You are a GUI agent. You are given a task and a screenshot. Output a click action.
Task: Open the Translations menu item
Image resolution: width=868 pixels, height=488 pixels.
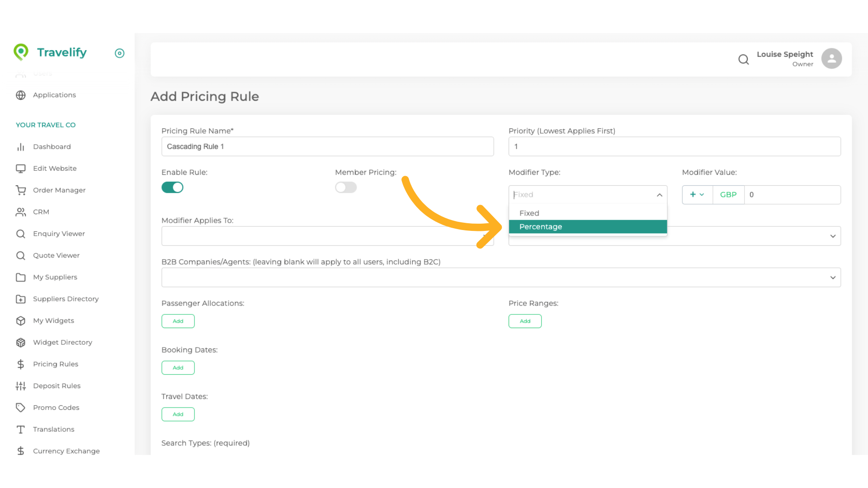point(53,429)
